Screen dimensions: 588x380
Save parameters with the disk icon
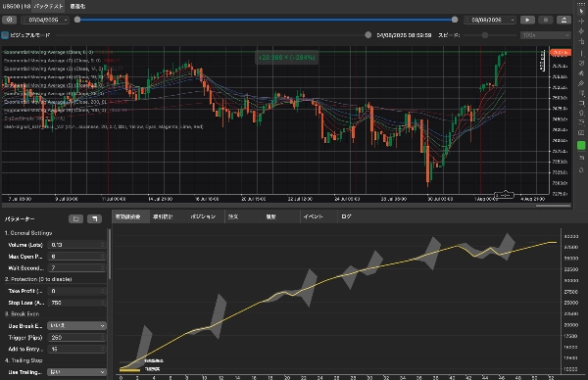(x=94, y=218)
